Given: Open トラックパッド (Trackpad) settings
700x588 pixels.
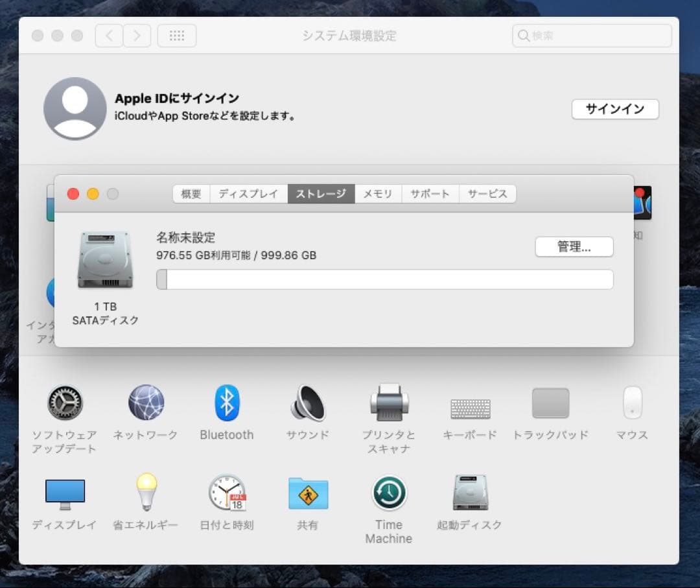Looking at the screenshot, I should pyautogui.click(x=550, y=403).
